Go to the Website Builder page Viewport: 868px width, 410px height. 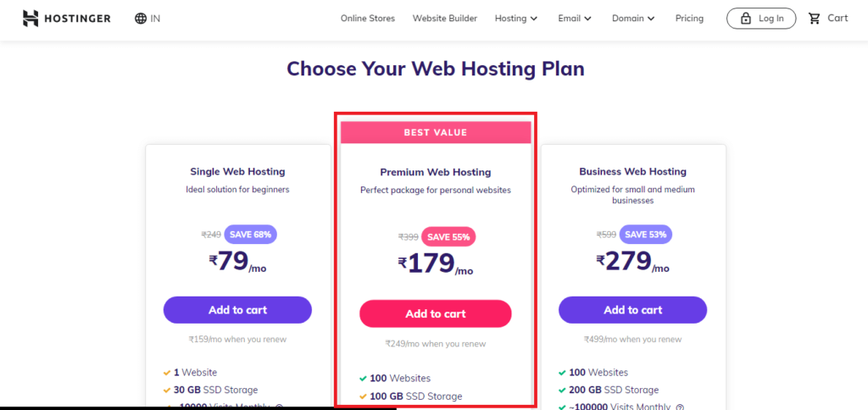(444, 19)
